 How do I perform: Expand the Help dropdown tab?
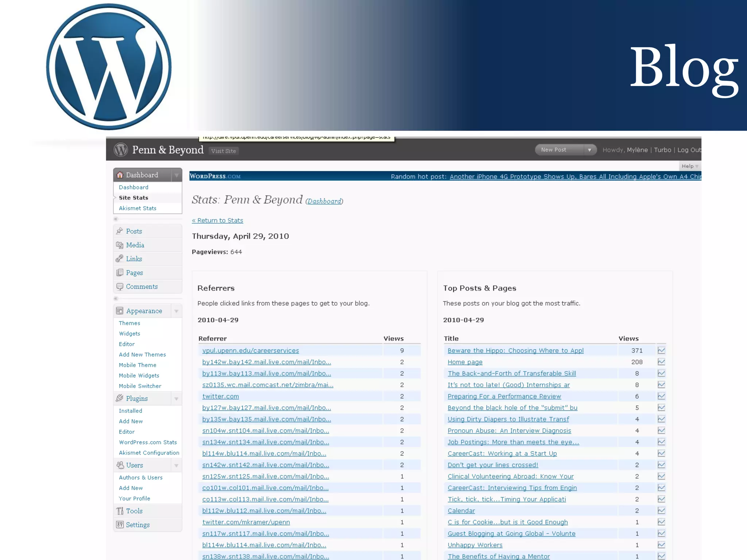point(690,166)
